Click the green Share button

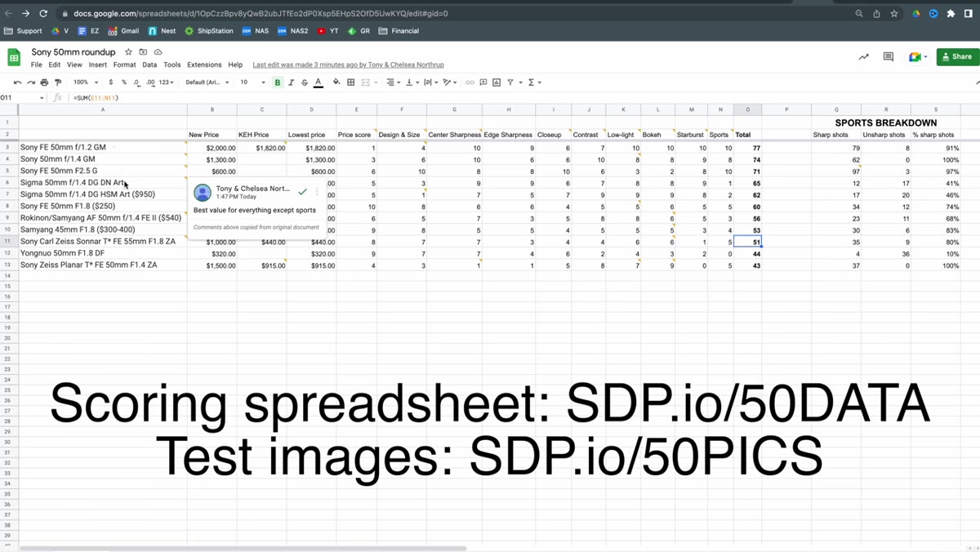tap(957, 56)
